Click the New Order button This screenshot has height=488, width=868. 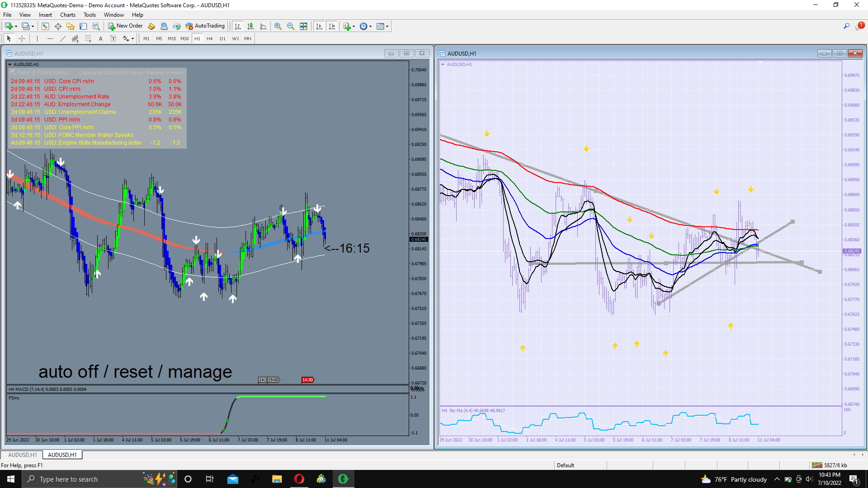tap(125, 26)
